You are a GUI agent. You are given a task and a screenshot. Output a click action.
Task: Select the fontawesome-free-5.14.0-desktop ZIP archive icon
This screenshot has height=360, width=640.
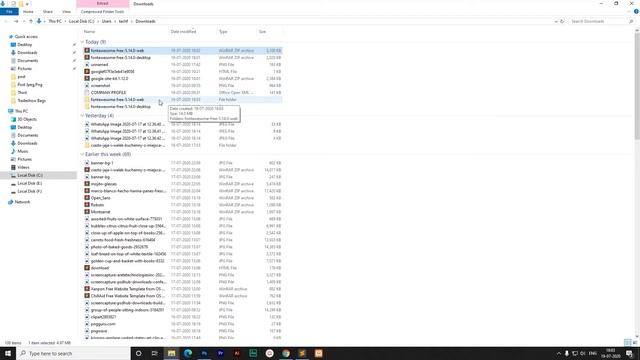[87, 58]
